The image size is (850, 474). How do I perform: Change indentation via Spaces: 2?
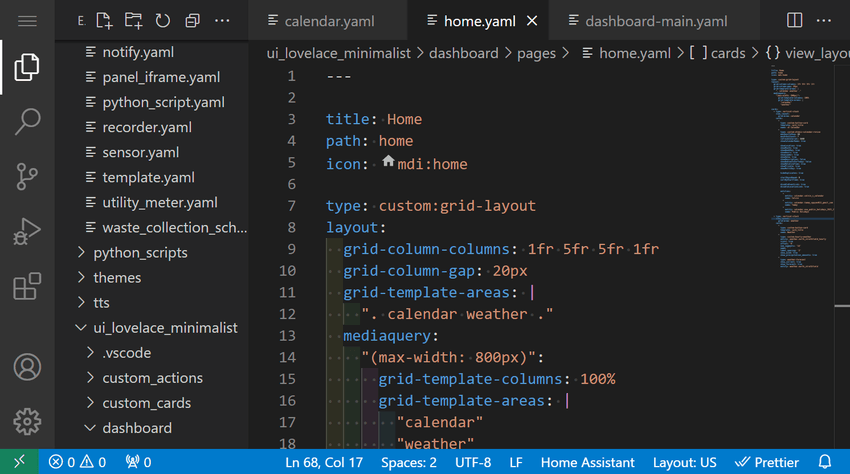click(x=409, y=462)
